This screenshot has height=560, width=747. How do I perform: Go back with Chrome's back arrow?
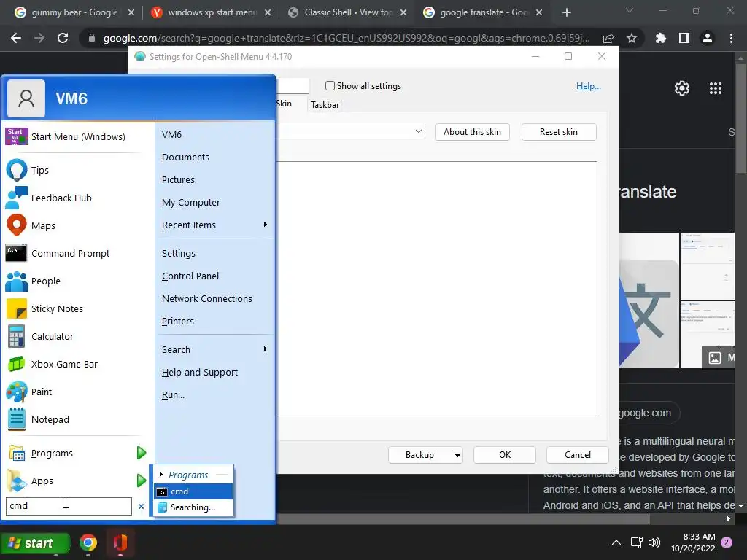(x=16, y=38)
